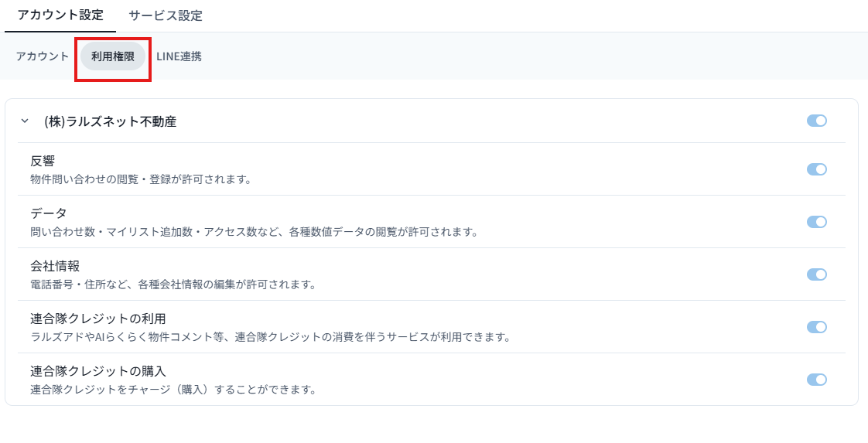The image size is (868, 443).
Task: Disable 連合隊クレジットの利用 switch
Action: click(816, 327)
